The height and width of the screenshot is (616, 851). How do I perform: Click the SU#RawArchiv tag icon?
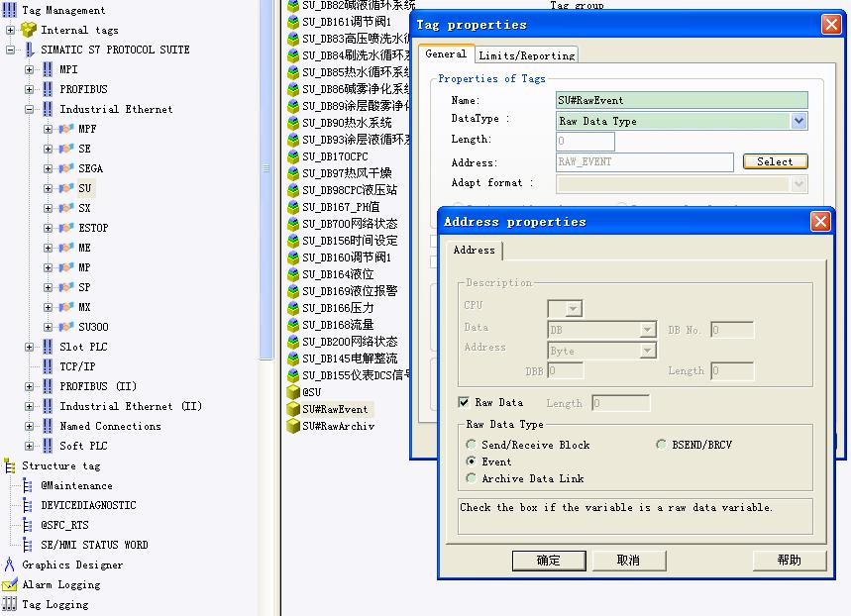click(293, 426)
